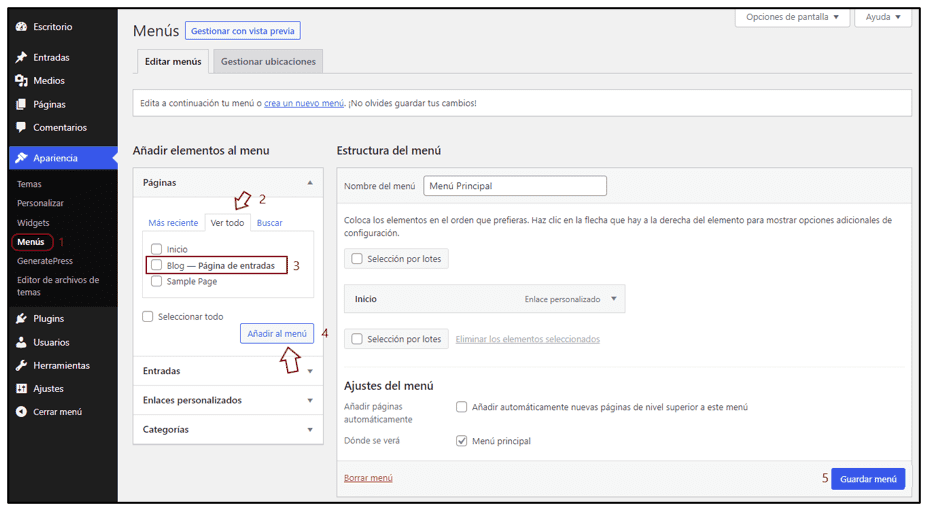931x510 pixels.
Task: Click the Borrar menú link
Action: [368, 478]
